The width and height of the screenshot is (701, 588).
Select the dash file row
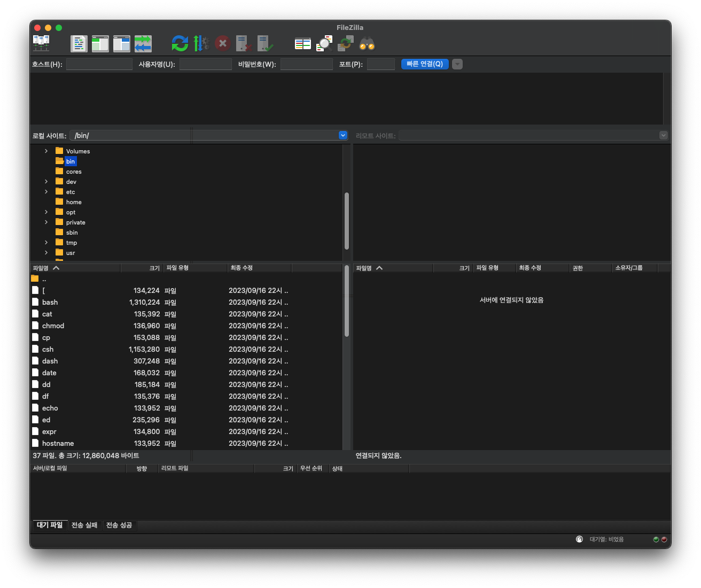point(186,361)
